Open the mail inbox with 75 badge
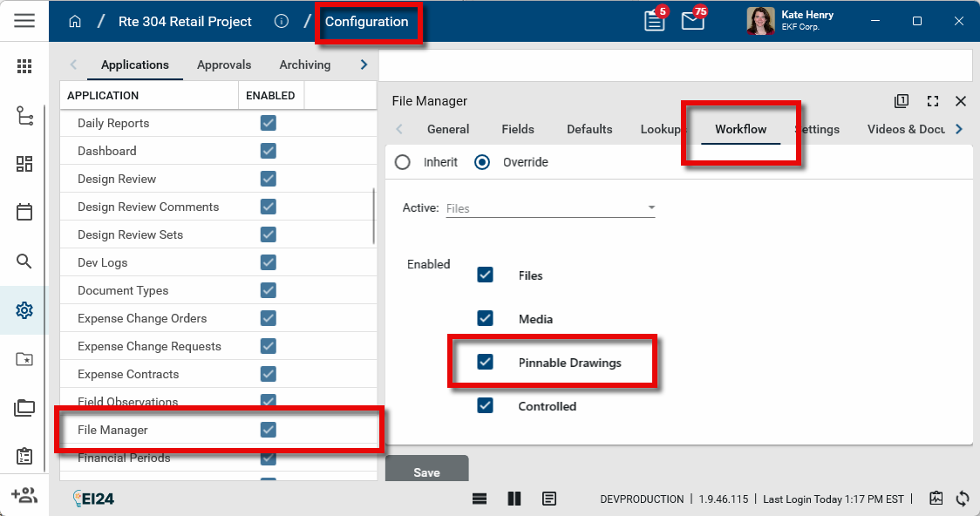This screenshot has height=516, width=980. coord(692,21)
